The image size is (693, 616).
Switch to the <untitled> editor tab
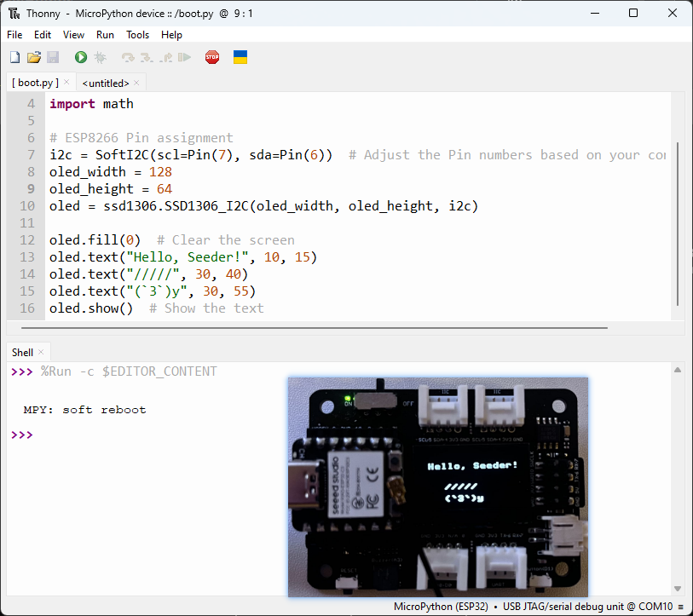coord(106,83)
